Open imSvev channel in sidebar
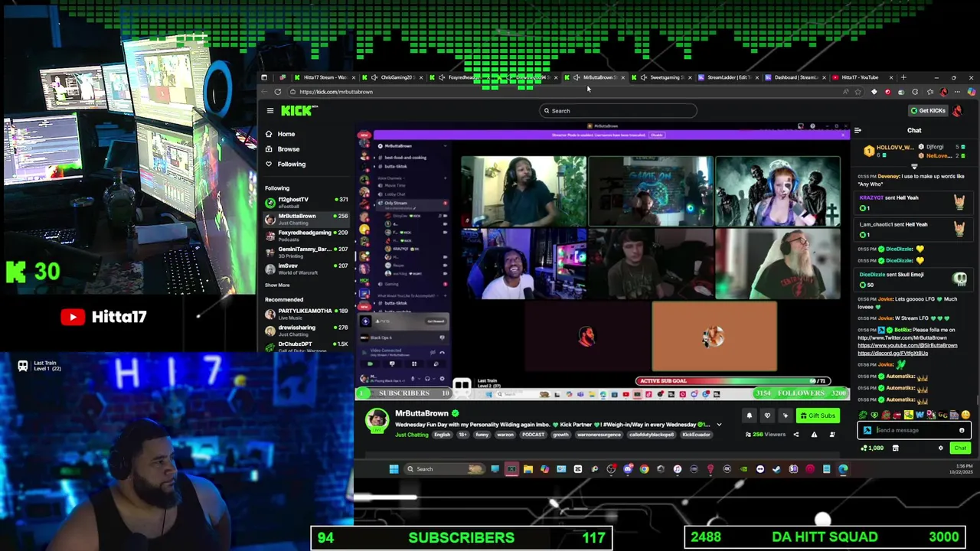 (x=306, y=269)
